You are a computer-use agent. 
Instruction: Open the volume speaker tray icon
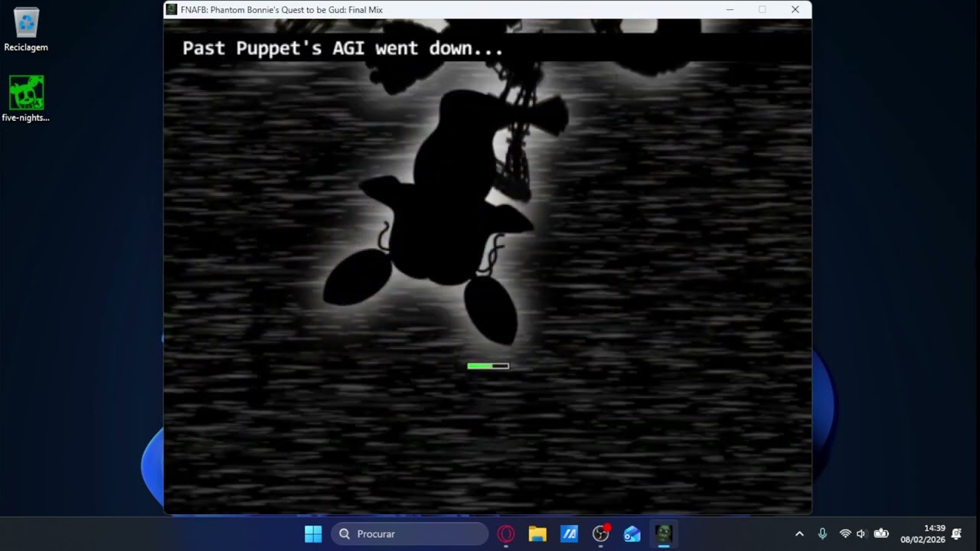(861, 534)
